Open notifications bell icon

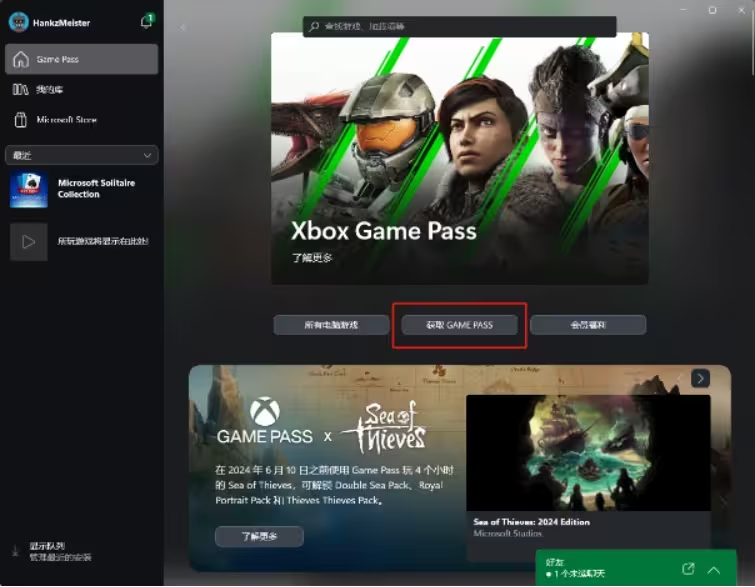coord(146,21)
